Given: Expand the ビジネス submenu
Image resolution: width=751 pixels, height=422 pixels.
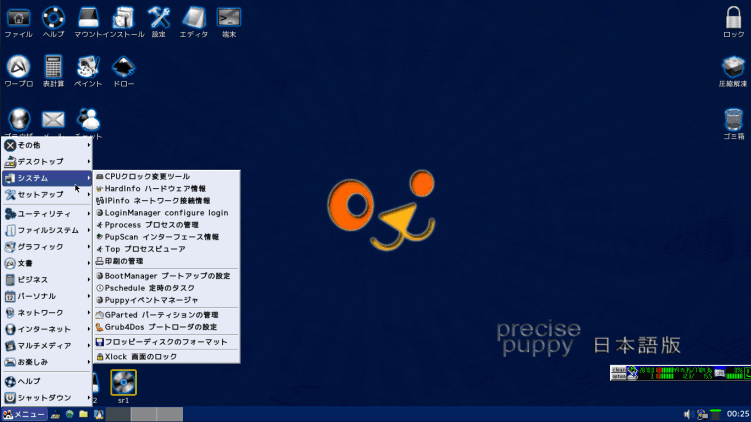Looking at the screenshot, I should pyautogui.click(x=47, y=280).
